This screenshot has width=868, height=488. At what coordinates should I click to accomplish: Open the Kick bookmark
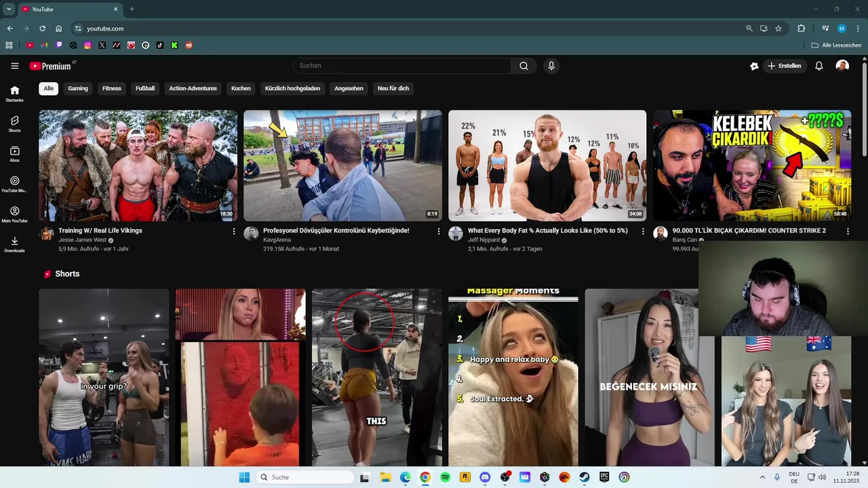(174, 45)
